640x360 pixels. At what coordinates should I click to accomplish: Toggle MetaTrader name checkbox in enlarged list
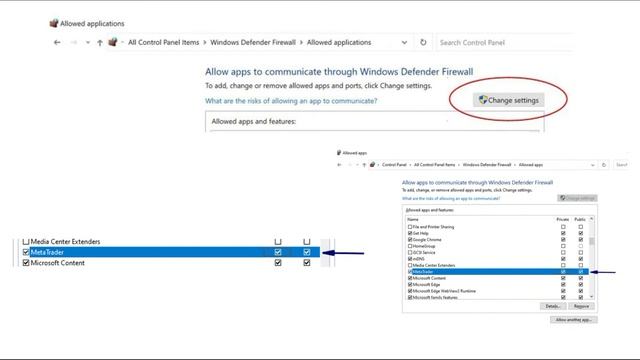(26, 252)
